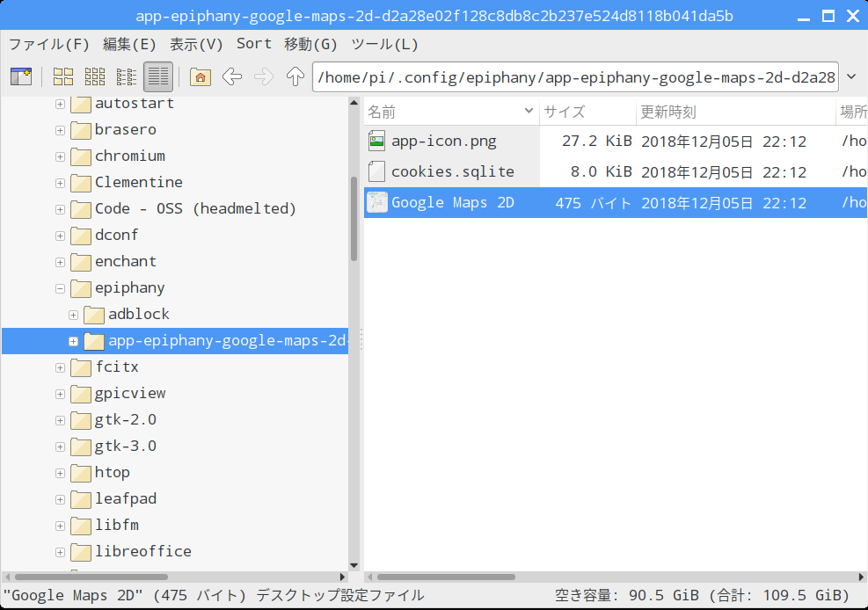Select the gtk-3.0 folder icon

81,447
